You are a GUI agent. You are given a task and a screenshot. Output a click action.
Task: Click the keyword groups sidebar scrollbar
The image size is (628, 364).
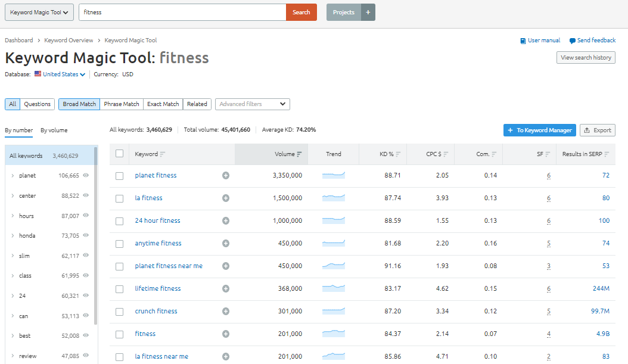pyautogui.click(x=95, y=238)
